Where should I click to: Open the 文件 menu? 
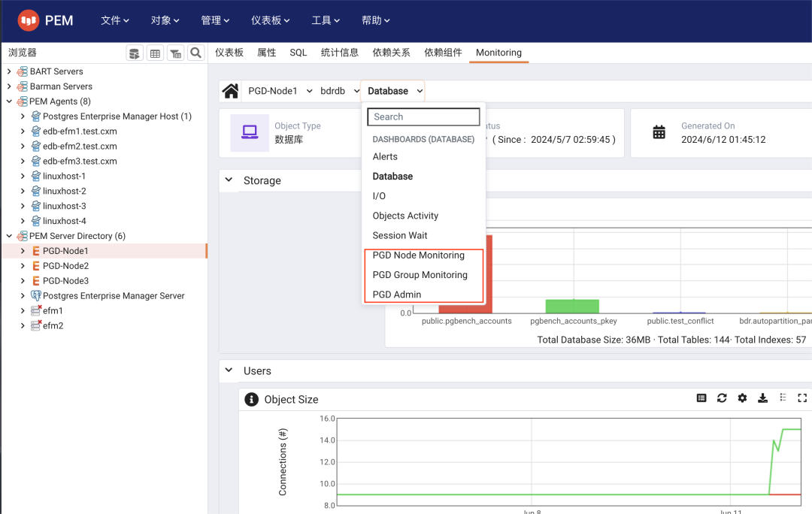(x=114, y=20)
